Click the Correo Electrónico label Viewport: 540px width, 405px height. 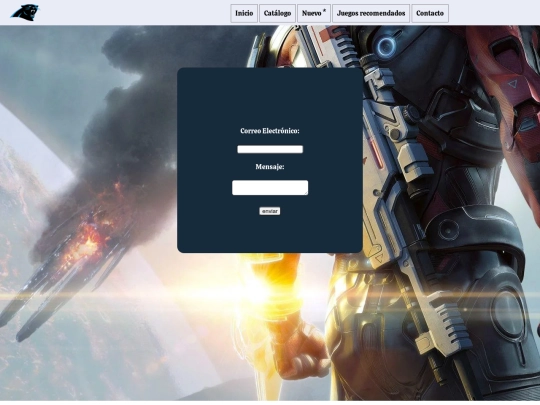point(270,131)
